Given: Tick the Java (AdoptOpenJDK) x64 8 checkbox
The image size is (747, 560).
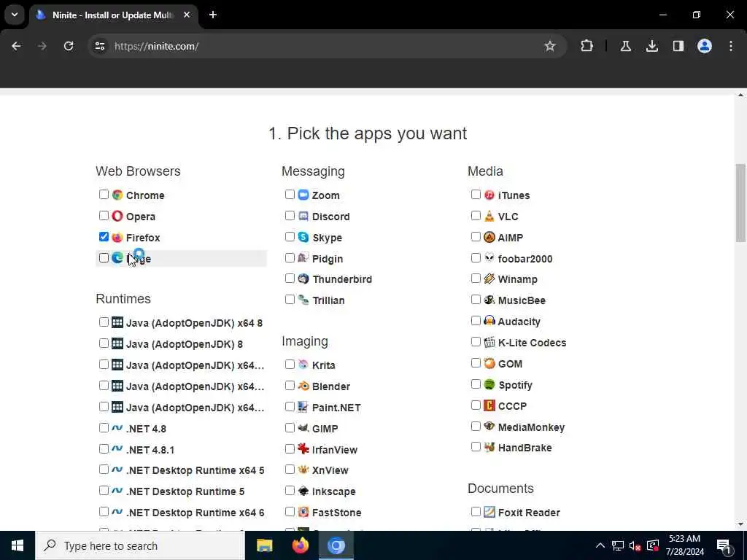Looking at the screenshot, I should pyautogui.click(x=104, y=322).
